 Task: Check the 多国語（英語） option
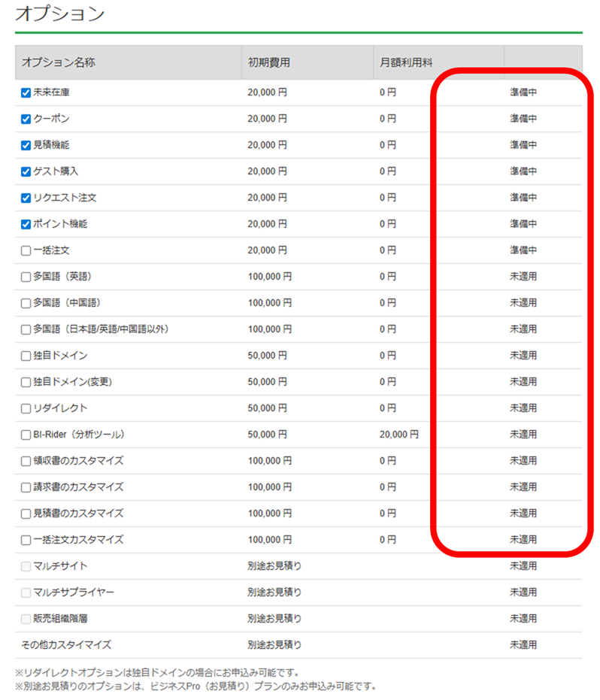26,277
